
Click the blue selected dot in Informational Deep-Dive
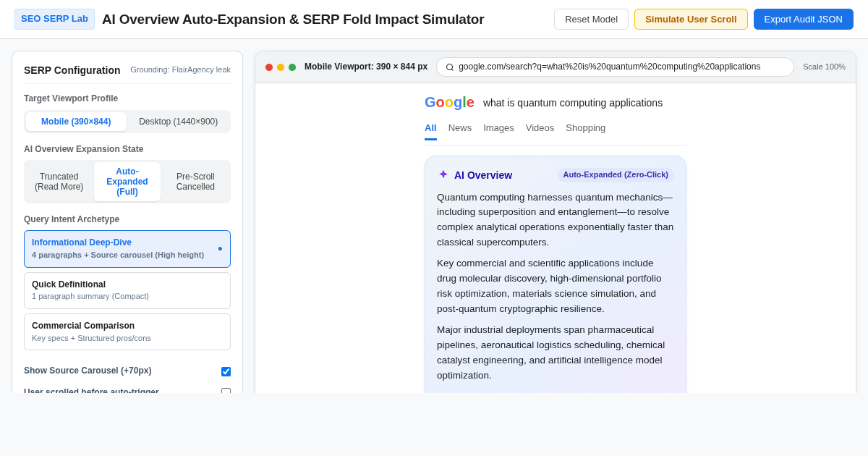click(x=220, y=249)
